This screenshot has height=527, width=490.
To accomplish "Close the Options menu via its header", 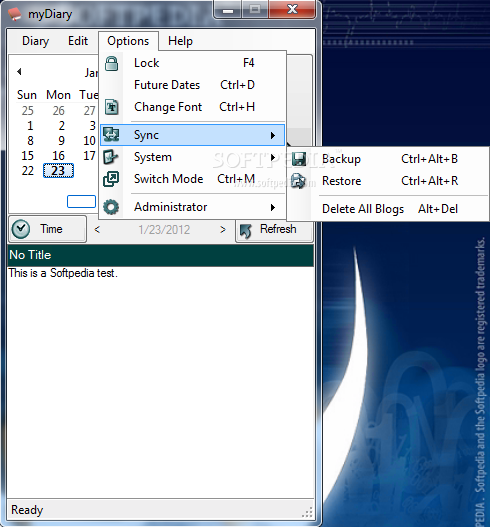I will coord(128,41).
